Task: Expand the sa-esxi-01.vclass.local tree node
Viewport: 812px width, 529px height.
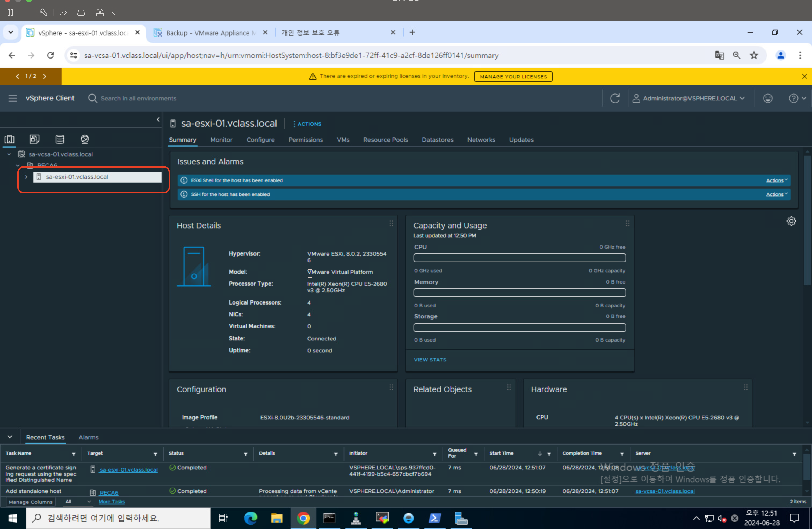Action: pyautogui.click(x=26, y=177)
